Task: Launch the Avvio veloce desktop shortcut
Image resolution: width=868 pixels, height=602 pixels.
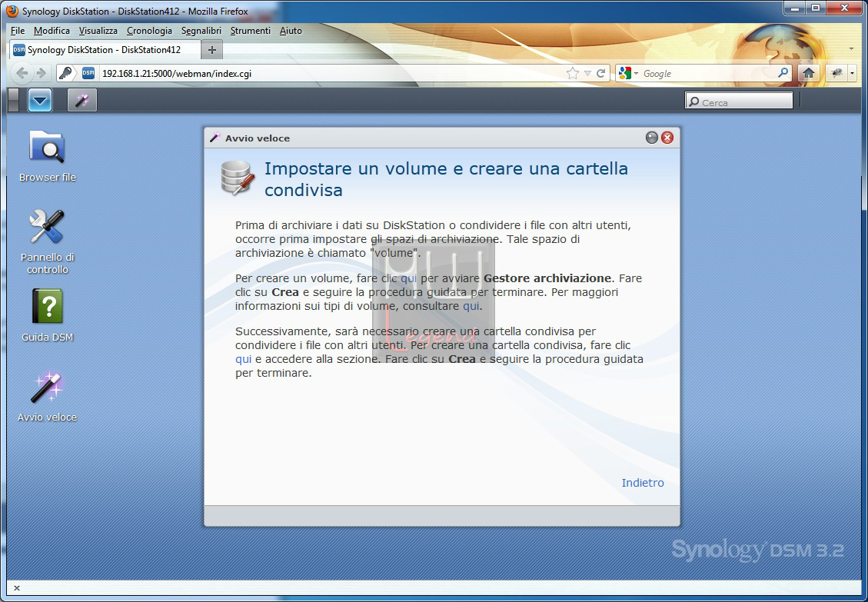Action: click(47, 396)
